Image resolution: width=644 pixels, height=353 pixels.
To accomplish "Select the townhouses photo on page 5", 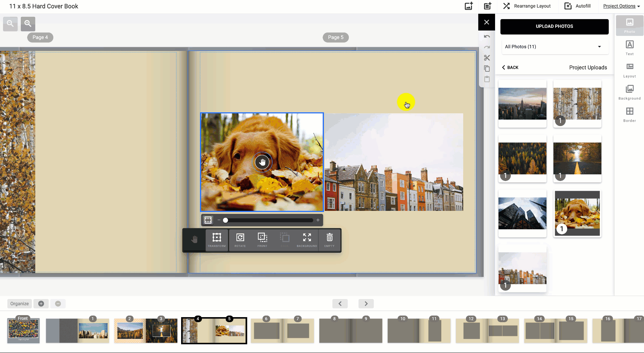I will 394,162.
